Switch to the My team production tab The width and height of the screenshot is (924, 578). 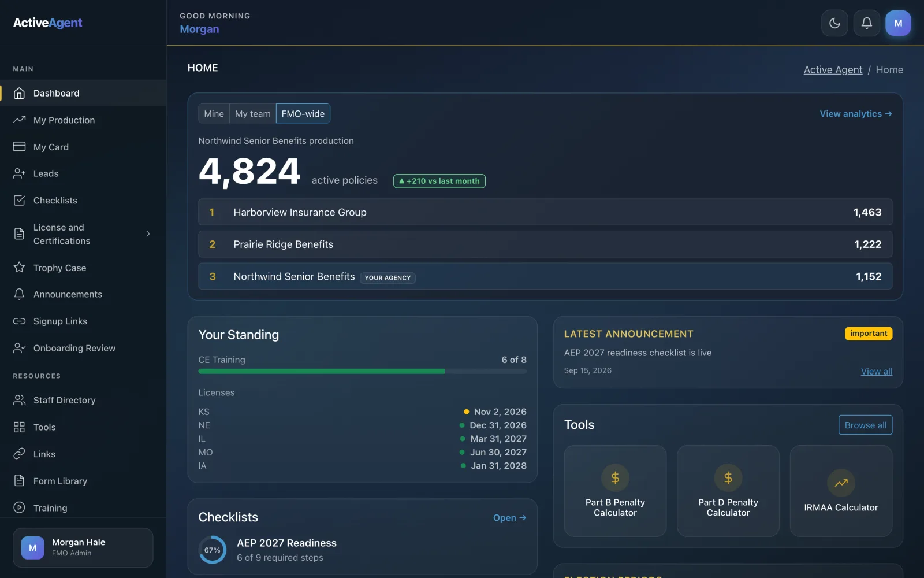(252, 114)
